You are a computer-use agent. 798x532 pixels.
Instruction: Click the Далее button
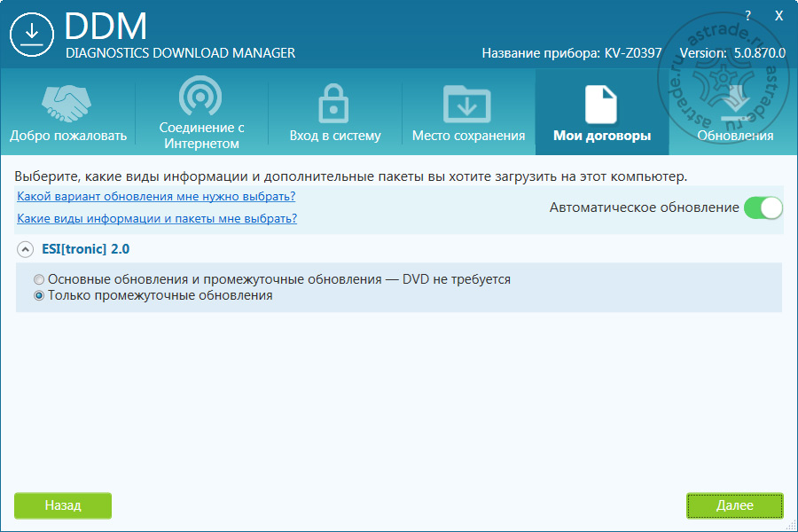[x=734, y=505]
